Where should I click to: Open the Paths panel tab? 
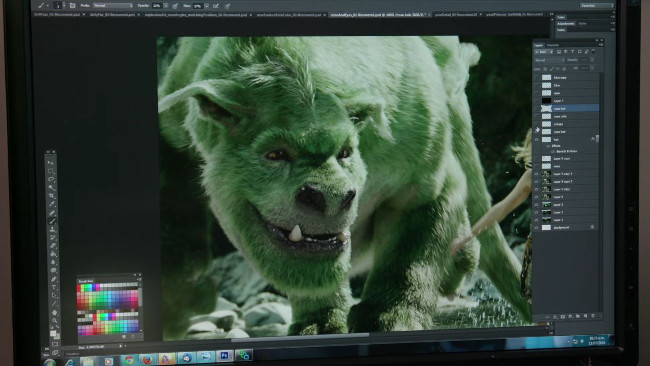[x=561, y=30]
